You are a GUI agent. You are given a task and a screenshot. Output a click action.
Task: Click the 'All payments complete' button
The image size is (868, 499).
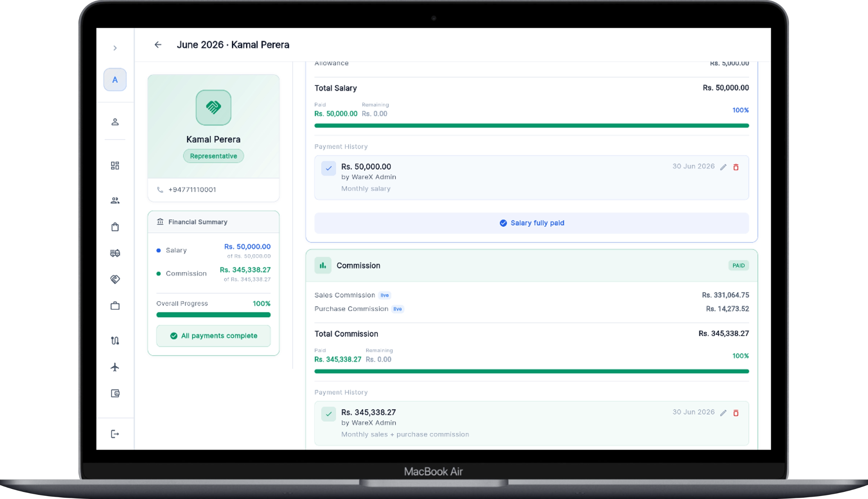pyautogui.click(x=213, y=336)
